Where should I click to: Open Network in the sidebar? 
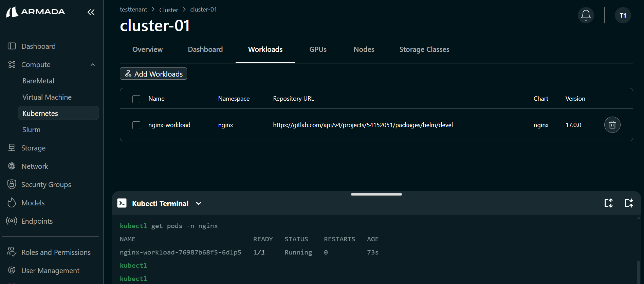point(35,166)
